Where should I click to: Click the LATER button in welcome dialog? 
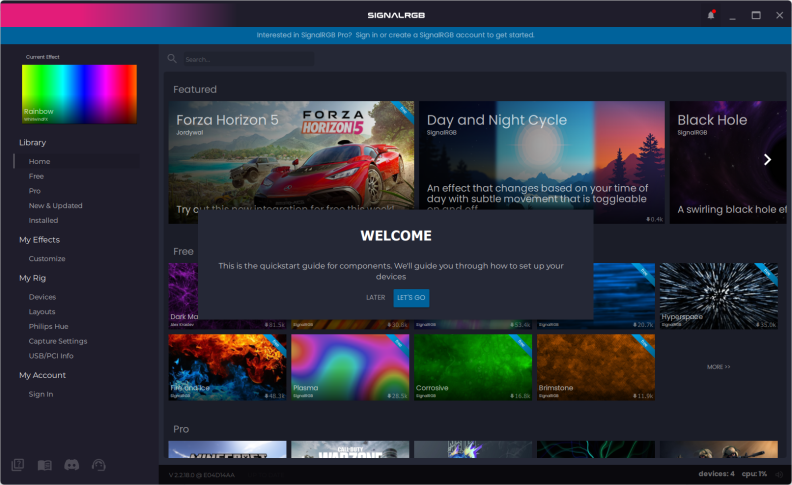(375, 298)
